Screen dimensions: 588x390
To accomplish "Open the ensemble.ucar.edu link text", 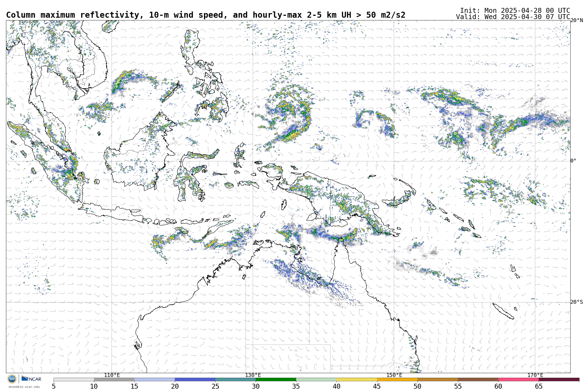I will pos(24,387).
